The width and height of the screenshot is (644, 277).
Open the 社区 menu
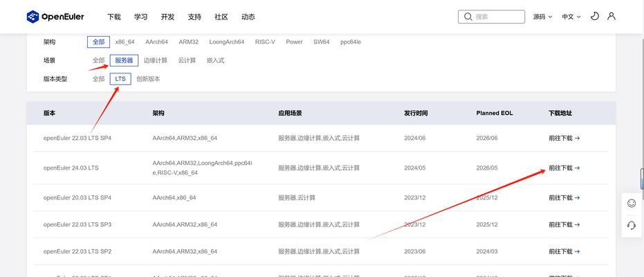pyautogui.click(x=221, y=17)
